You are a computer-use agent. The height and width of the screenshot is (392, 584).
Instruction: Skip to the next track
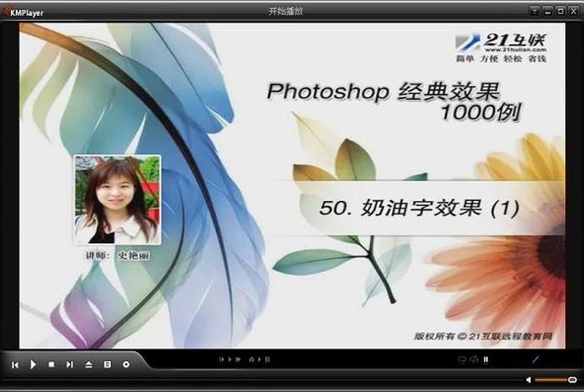pos(69,364)
